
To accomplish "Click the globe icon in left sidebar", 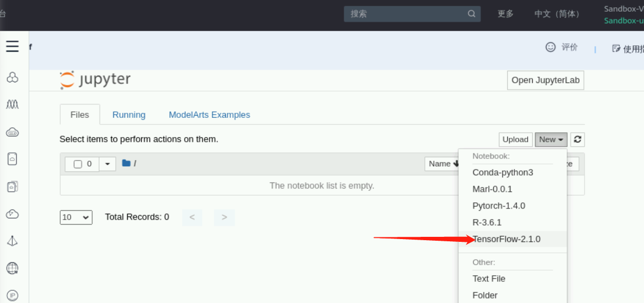I will 12,268.
